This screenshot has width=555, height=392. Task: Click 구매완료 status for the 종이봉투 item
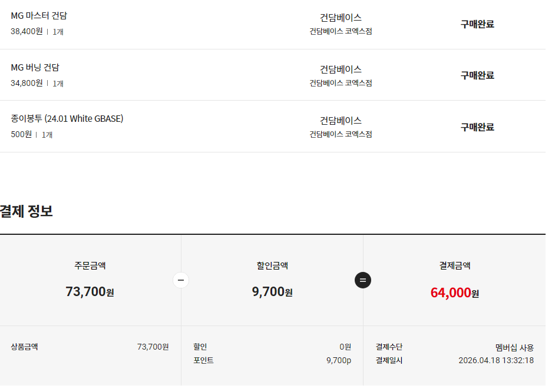477,127
